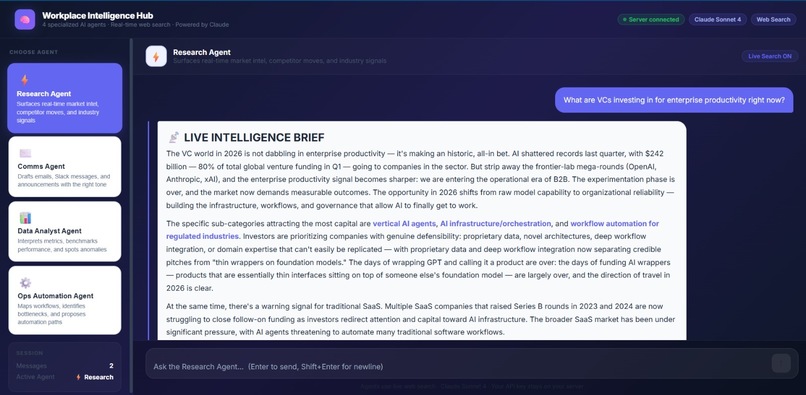This screenshot has width=806, height=395.
Task: Click the lightning icon next to Active Agent Research
Action: pyautogui.click(x=78, y=377)
